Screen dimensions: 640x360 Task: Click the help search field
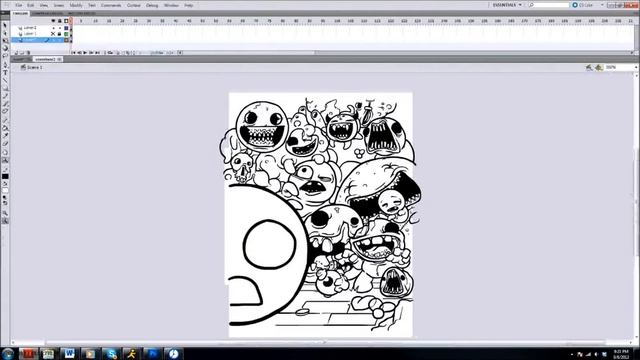(x=549, y=5)
